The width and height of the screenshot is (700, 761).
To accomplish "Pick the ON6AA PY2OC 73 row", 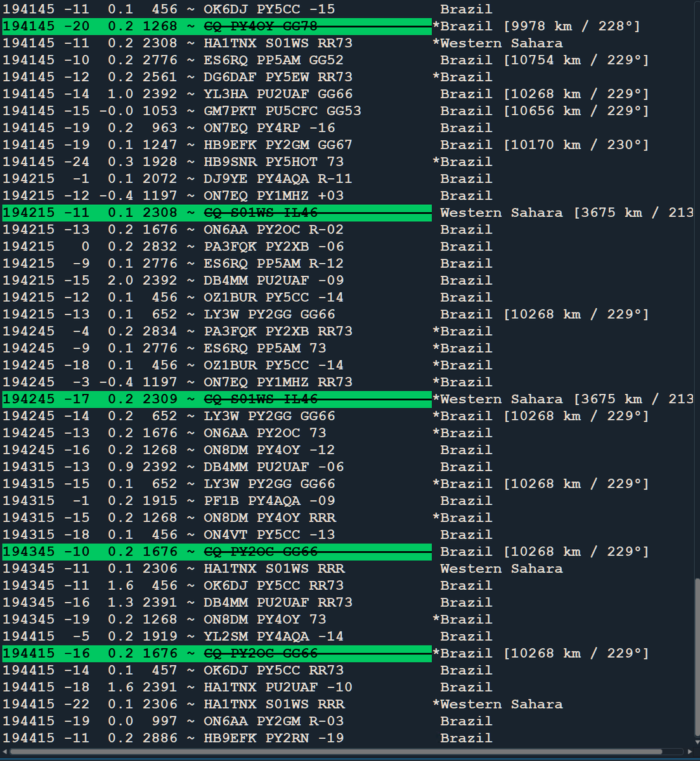I will click(347, 433).
